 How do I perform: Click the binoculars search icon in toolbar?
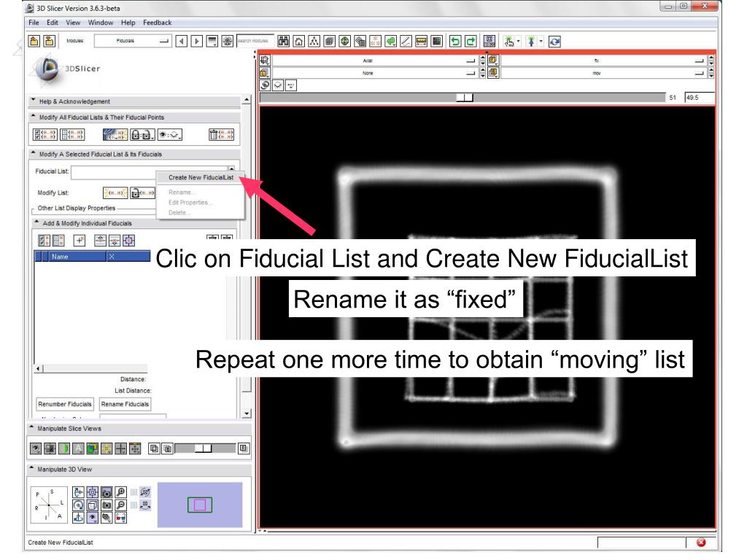284,42
